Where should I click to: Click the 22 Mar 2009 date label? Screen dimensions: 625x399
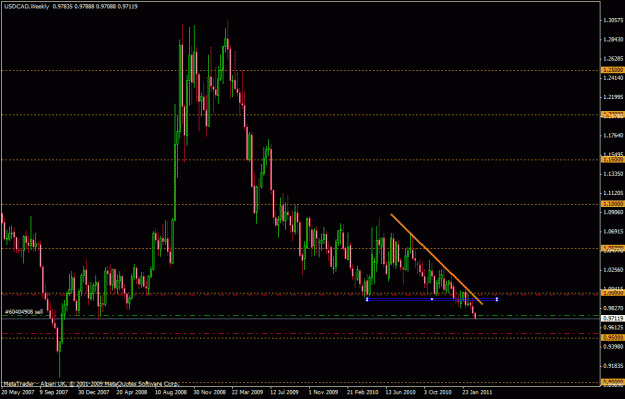click(248, 392)
